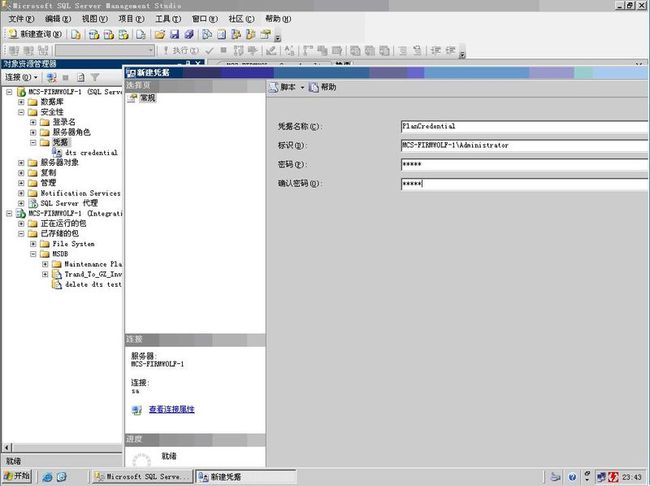Click the red security tray icon
This screenshot has width=650, height=486.
(x=614, y=477)
